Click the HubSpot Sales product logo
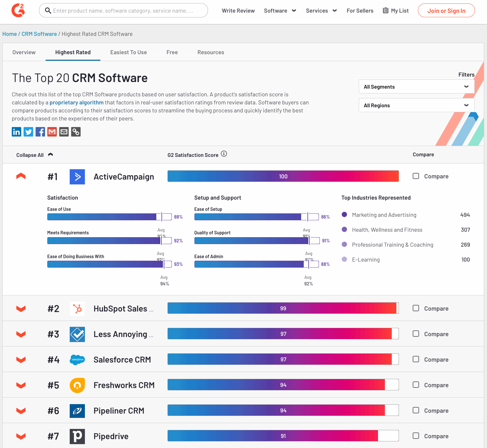This screenshot has height=448, width=487. click(77, 309)
